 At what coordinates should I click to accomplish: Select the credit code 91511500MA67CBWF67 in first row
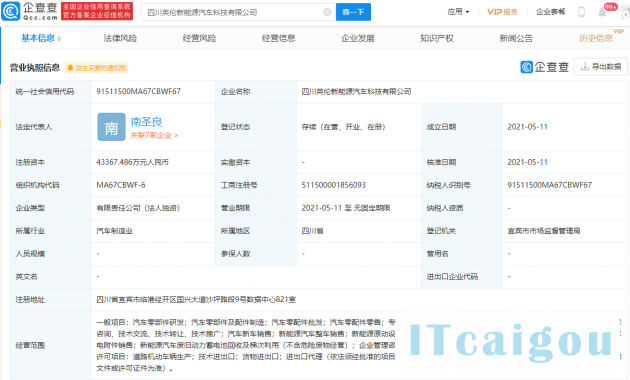coord(138,92)
